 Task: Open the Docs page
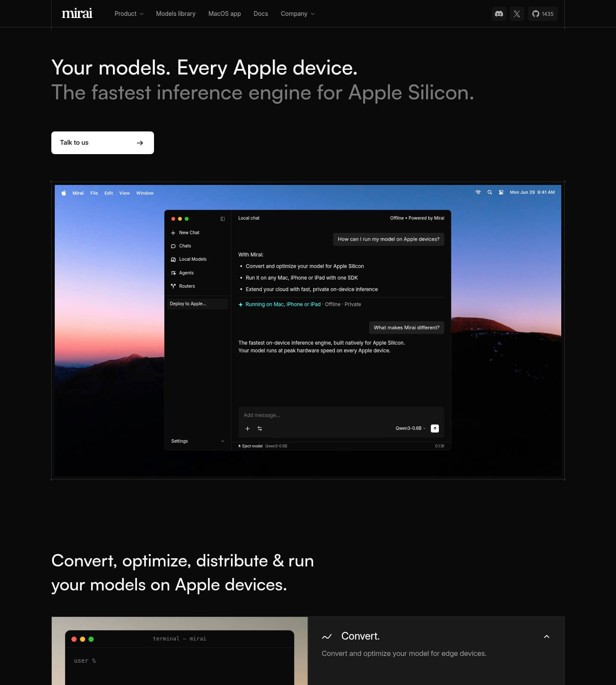pyautogui.click(x=261, y=14)
